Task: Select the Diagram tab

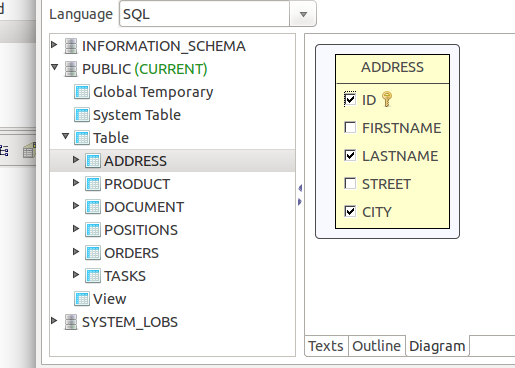Action: tap(437, 346)
